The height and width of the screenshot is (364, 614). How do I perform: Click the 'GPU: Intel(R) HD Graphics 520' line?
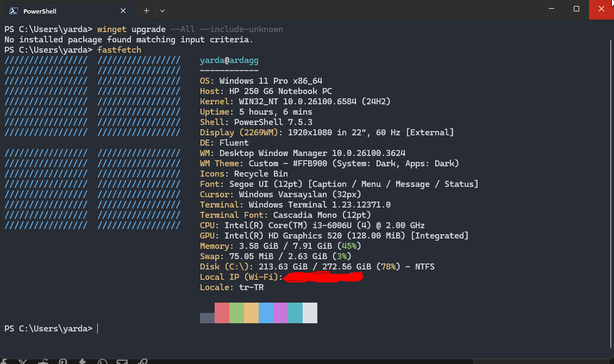pos(334,236)
